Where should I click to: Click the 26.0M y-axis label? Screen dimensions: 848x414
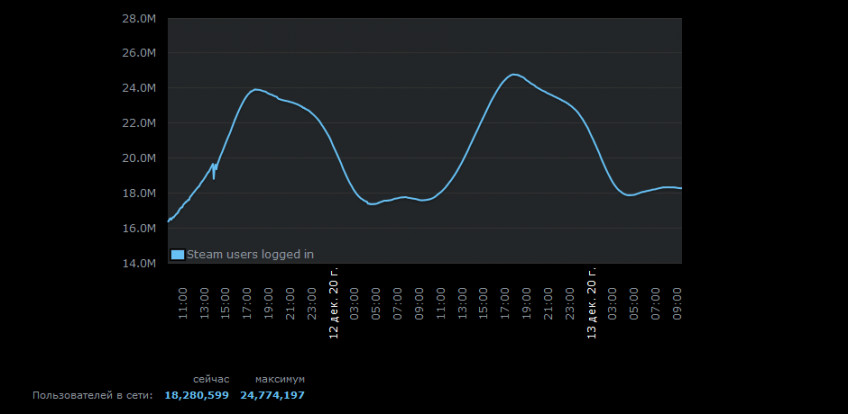click(x=140, y=53)
